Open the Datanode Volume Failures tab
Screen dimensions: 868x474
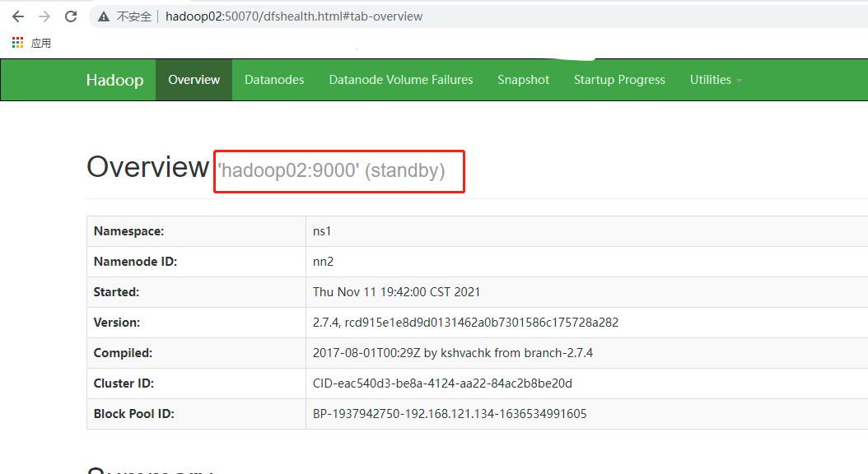point(400,80)
